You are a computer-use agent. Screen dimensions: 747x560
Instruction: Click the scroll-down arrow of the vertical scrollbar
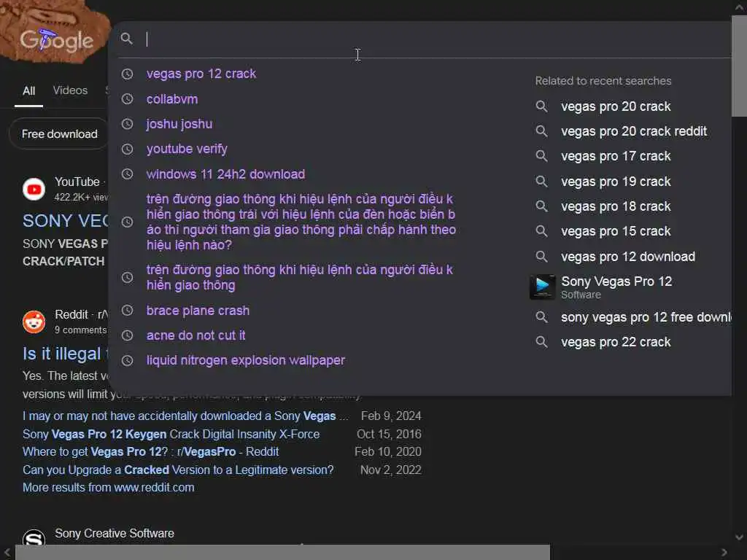point(739,537)
